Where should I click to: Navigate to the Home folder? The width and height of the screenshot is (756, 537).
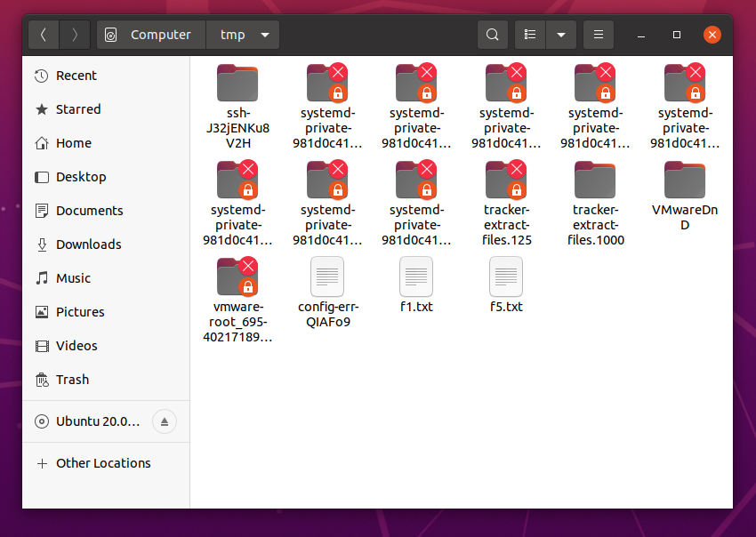[x=75, y=143]
